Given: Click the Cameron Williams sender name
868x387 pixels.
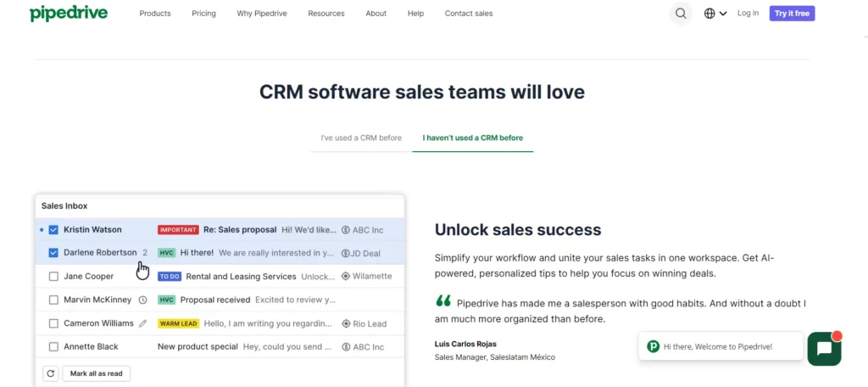Looking at the screenshot, I should pyautogui.click(x=98, y=323).
